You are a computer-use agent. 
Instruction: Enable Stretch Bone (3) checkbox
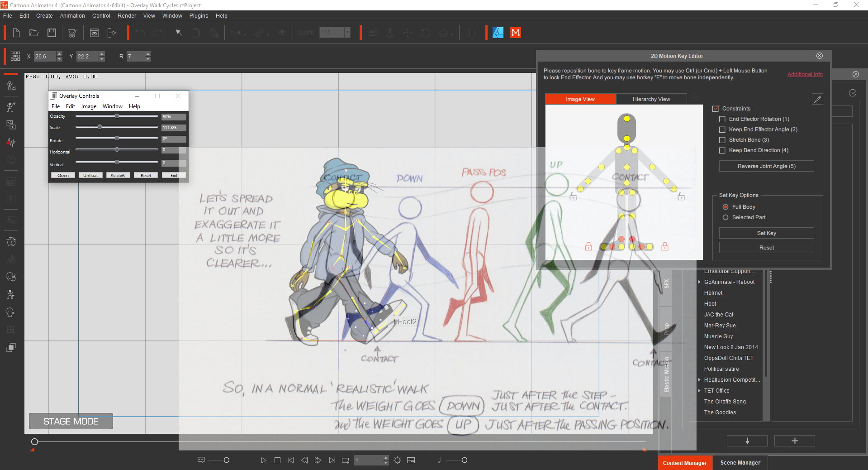[722, 140]
